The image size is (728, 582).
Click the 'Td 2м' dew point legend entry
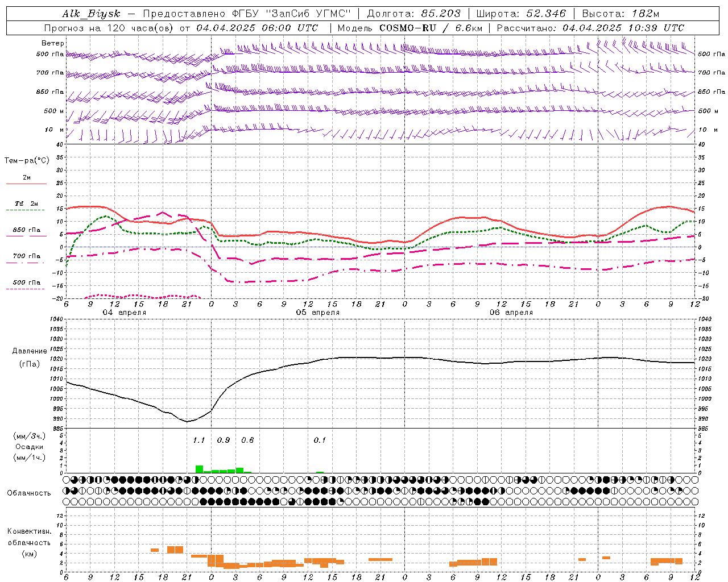pyautogui.click(x=26, y=203)
